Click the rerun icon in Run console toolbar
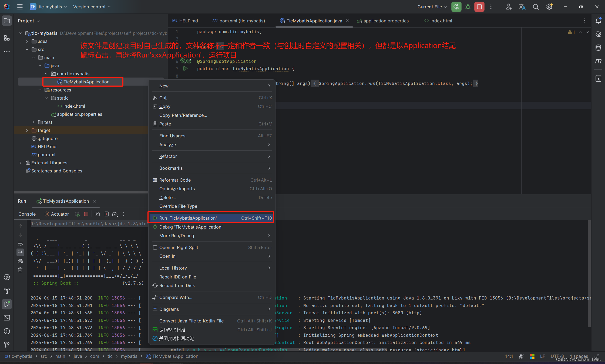The height and width of the screenshot is (364, 605). [x=77, y=214]
